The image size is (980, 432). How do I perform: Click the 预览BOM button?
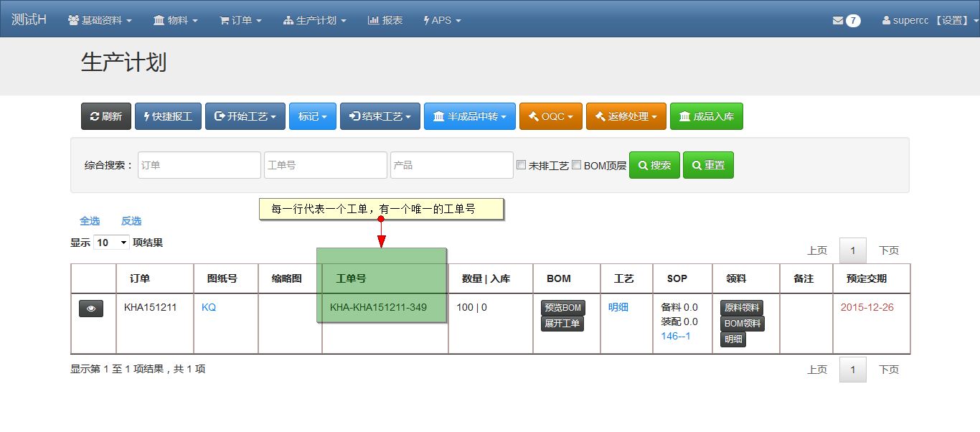pyautogui.click(x=562, y=308)
